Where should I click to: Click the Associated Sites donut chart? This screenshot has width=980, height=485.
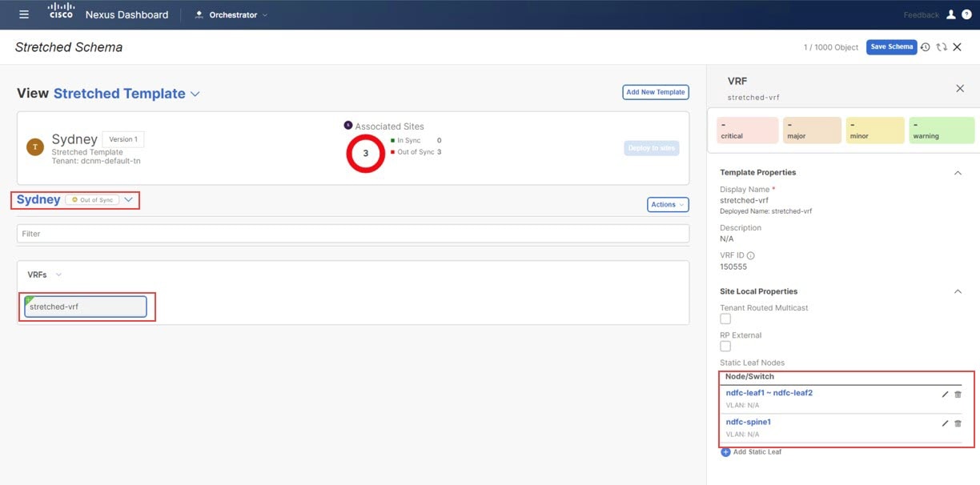click(x=366, y=154)
